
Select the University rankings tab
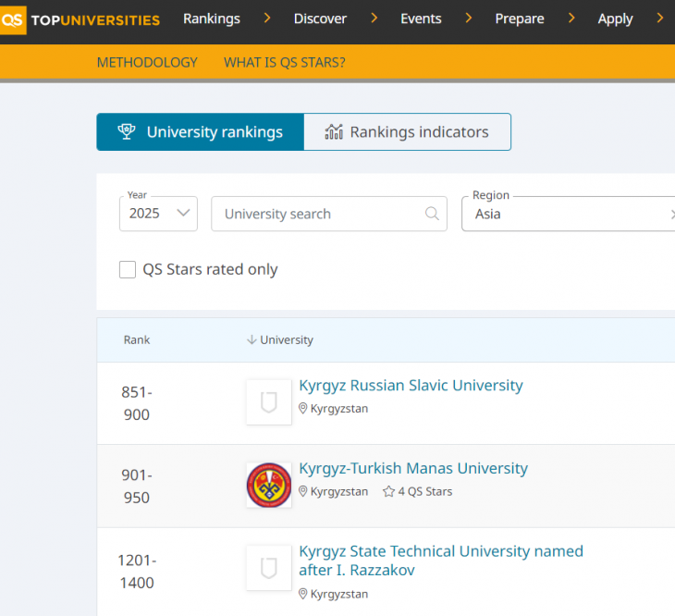(x=201, y=132)
